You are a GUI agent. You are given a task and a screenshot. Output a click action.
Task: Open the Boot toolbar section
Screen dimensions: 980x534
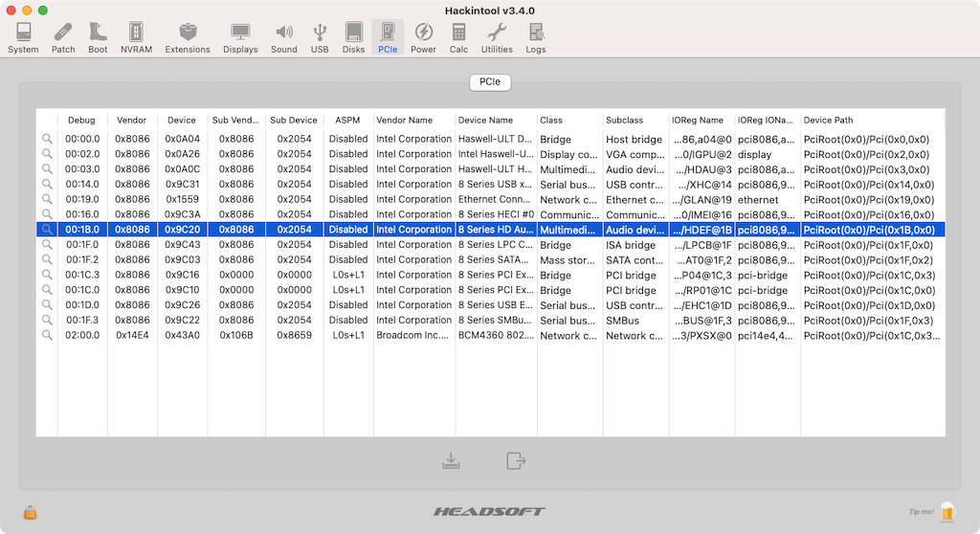pyautogui.click(x=98, y=38)
